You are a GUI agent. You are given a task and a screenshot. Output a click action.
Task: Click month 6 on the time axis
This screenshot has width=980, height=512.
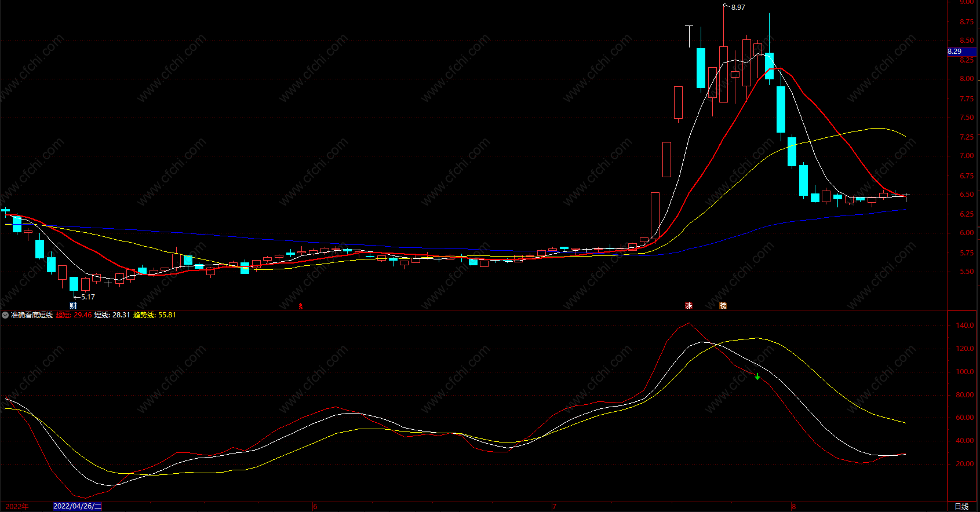(315, 506)
